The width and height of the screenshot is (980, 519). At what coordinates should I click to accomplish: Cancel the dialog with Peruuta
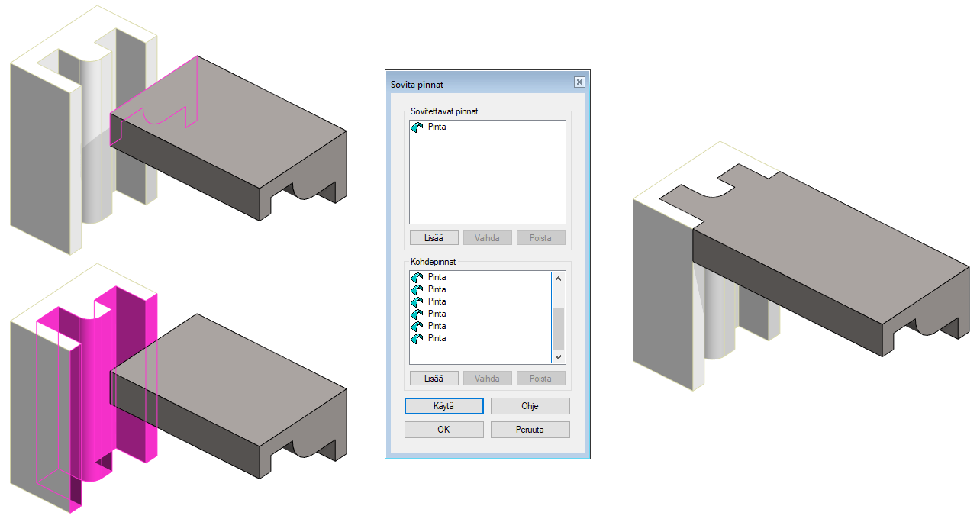pos(530,430)
